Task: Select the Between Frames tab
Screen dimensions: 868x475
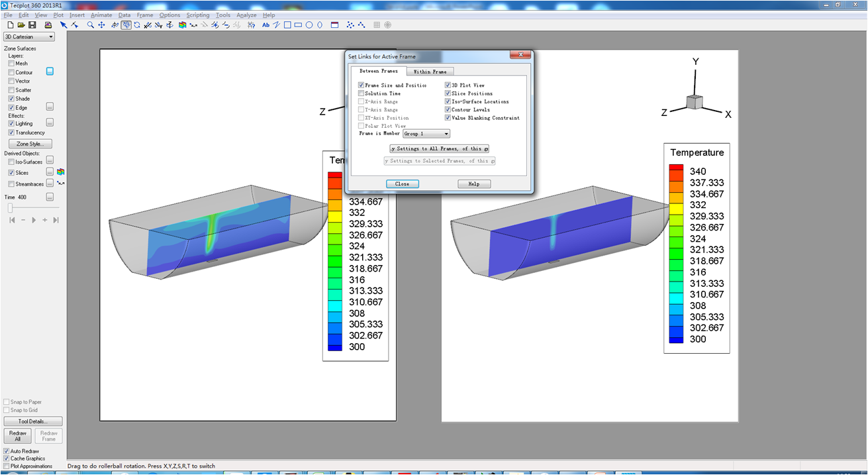Action: click(x=379, y=71)
